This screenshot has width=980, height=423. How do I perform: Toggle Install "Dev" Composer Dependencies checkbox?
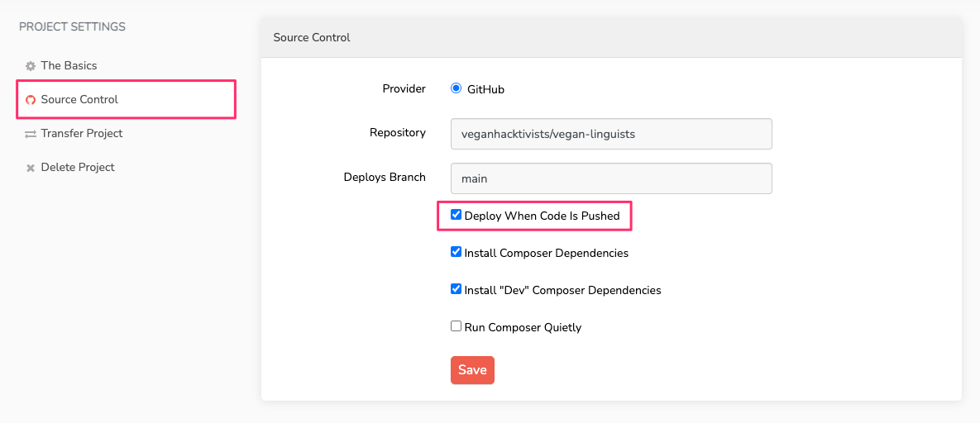pyautogui.click(x=456, y=289)
